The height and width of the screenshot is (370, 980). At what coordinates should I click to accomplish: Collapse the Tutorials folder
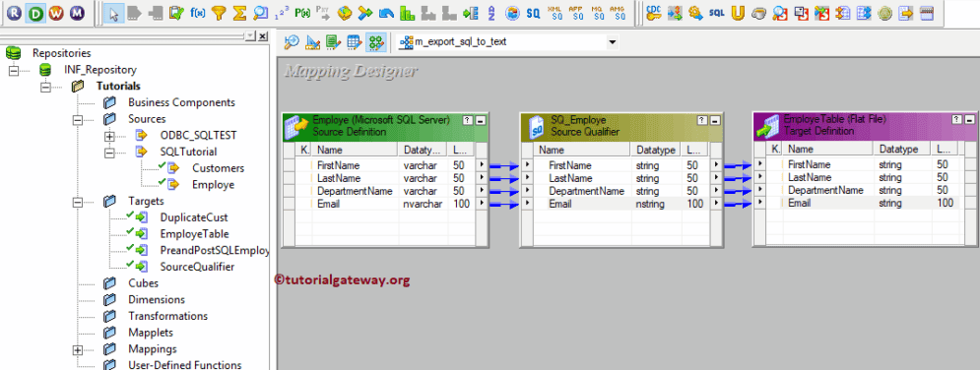[45, 87]
